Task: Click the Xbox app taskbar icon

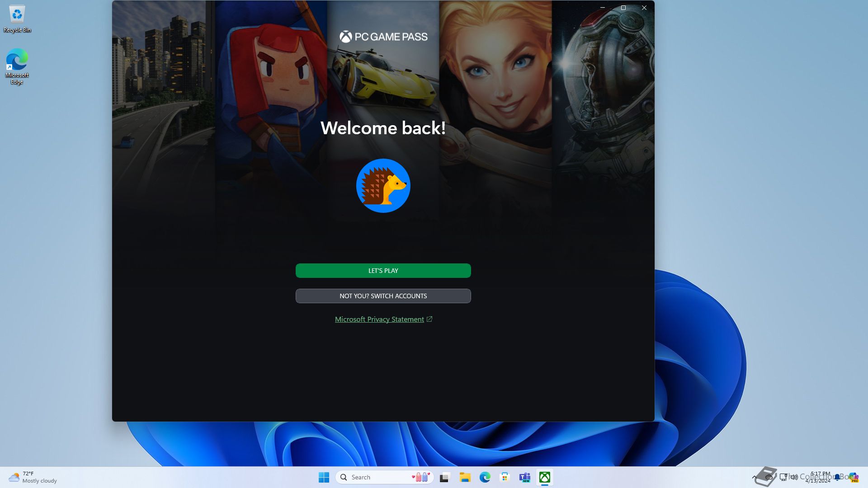Action: pyautogui.click(x=544, y=477)
